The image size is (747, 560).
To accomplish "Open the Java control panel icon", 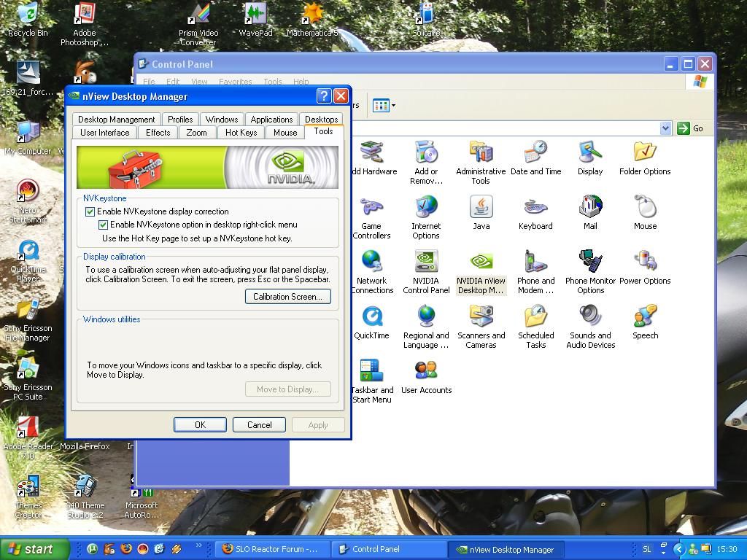I will 481,212.
